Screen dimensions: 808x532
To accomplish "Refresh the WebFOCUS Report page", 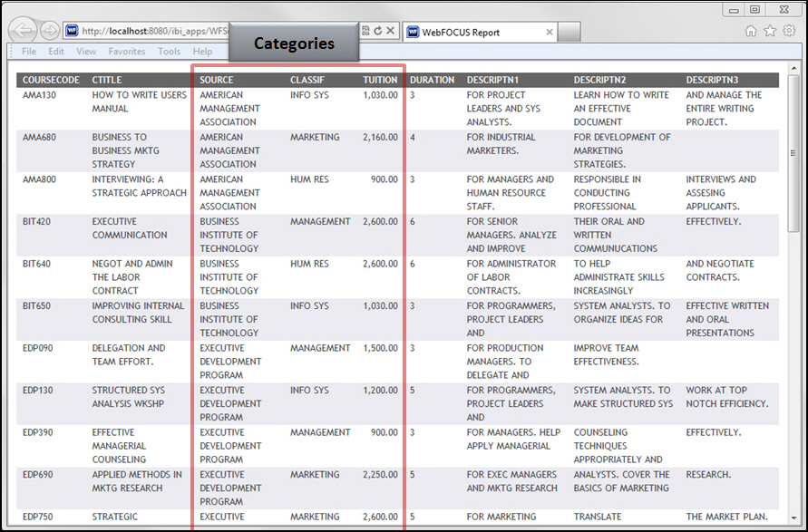I will (x=377, y=30).
